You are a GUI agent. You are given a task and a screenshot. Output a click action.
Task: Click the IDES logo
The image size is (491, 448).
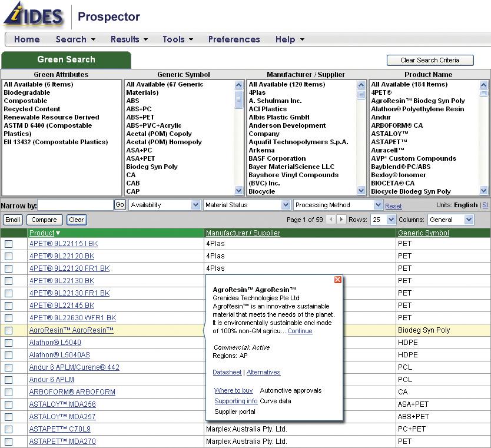[x=34, y=15]
